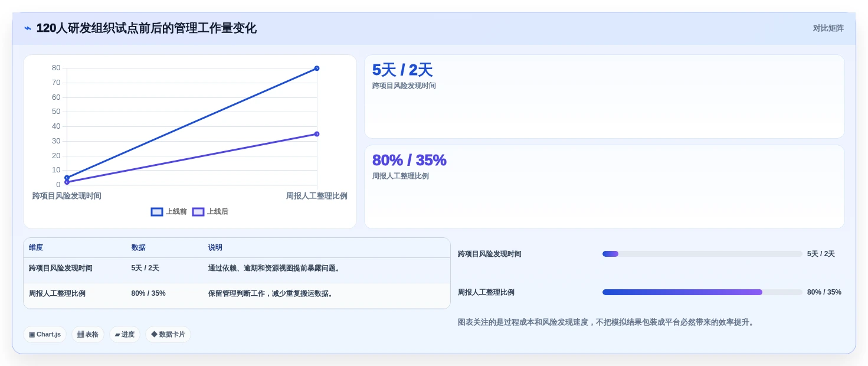Toggle the 上线前 legend swatch
Screen dimensions: 868x366
coord(157,212)
